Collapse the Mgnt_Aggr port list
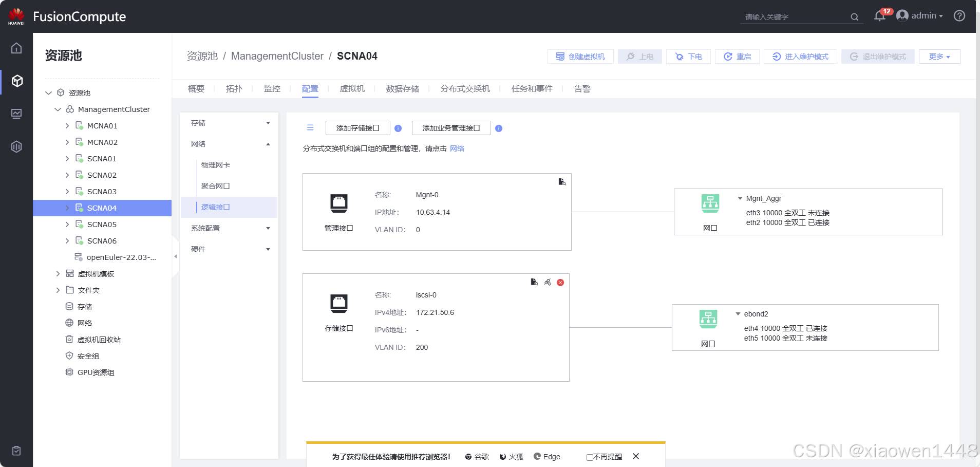The image size is (980, 467). (740, 198)
